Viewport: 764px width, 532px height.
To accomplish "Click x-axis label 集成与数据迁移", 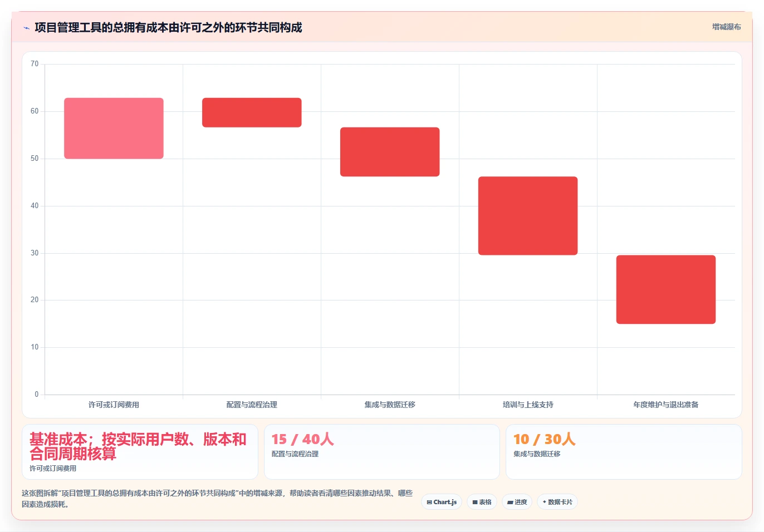I will [x=390, y=405].
